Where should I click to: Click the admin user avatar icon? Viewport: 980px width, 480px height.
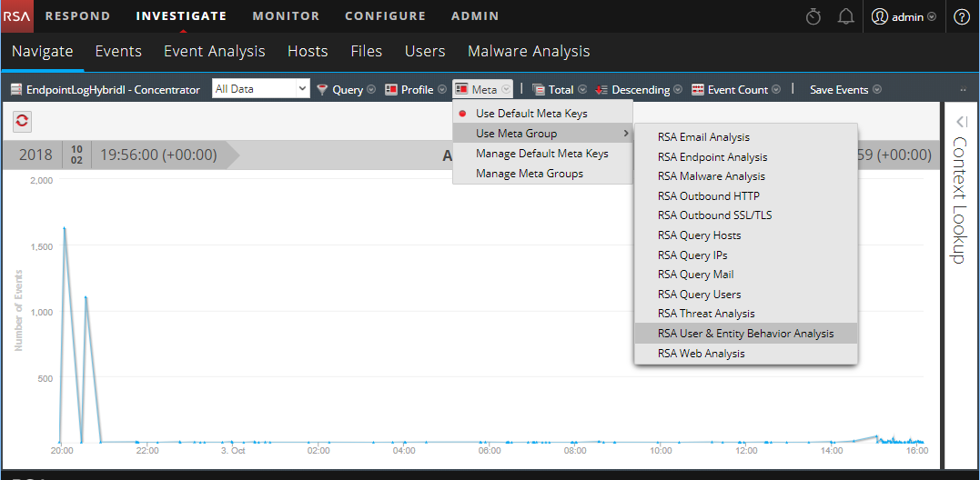(x=879, y=17)
